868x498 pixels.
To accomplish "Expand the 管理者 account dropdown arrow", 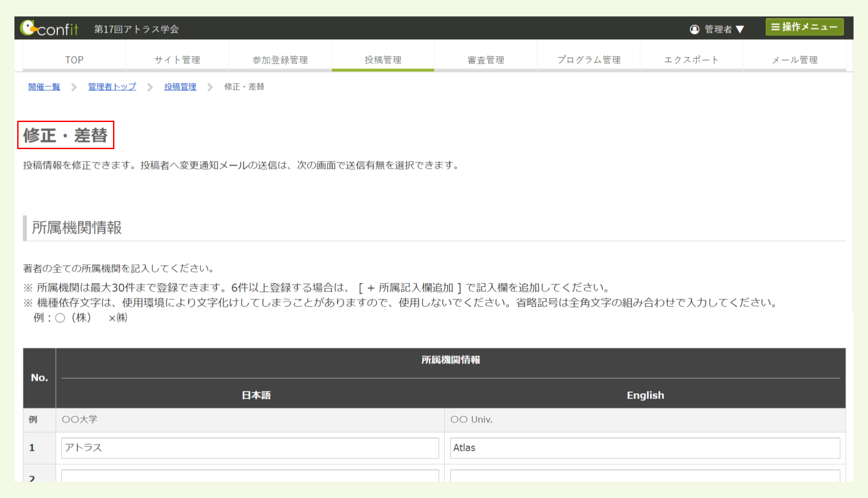I will click(x=740, y=29).
